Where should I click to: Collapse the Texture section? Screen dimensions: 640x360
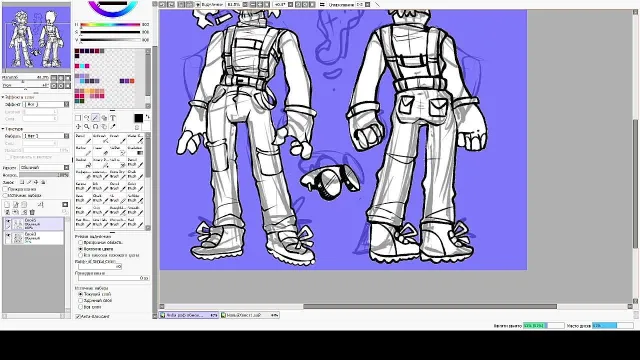(x=3, y=129)
